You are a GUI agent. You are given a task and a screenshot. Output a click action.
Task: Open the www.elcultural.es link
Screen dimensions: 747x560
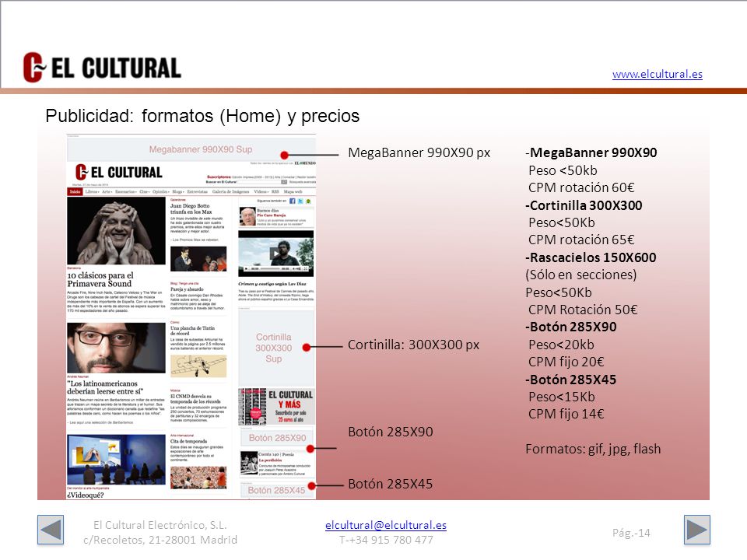657,74
